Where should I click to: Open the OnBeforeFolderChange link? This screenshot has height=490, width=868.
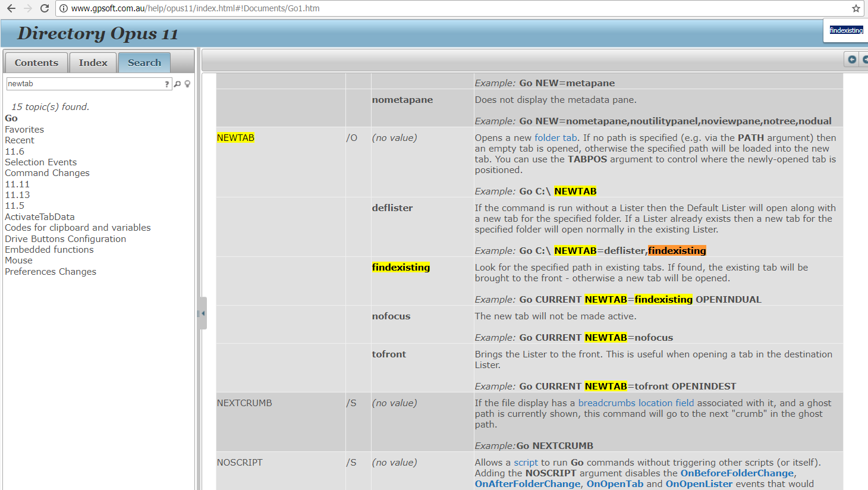(x=737, y=473)
